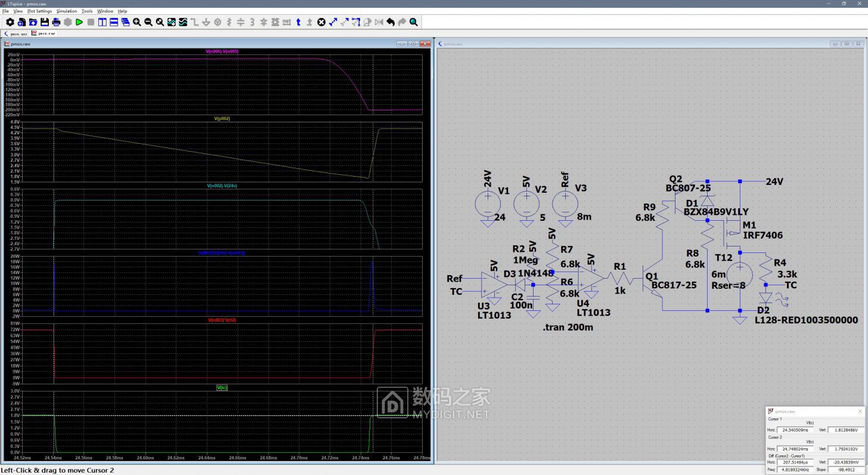This screenshot has height=475, width=868.
Task: Open the File menu
Action: (x=5, y=11)
